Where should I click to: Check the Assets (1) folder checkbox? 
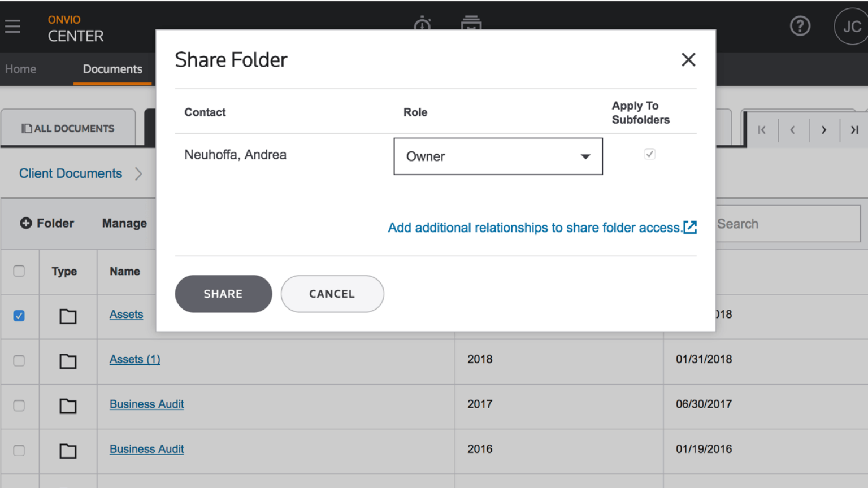click(x=19, y=360)
